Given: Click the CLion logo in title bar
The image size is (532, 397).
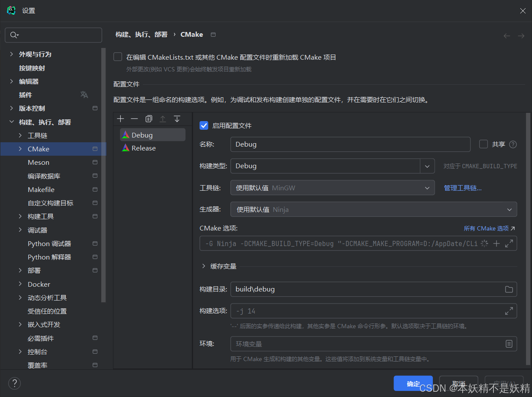Looking at the screenshot, I should 11,10.
